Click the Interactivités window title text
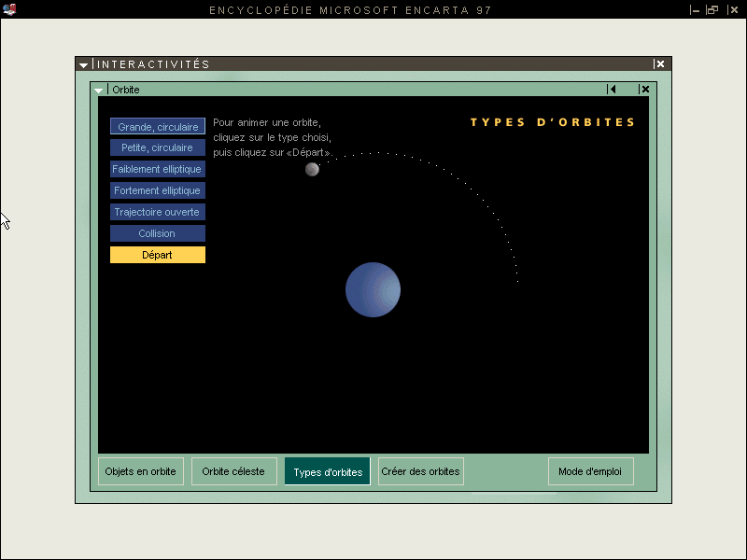 [153, 64]
